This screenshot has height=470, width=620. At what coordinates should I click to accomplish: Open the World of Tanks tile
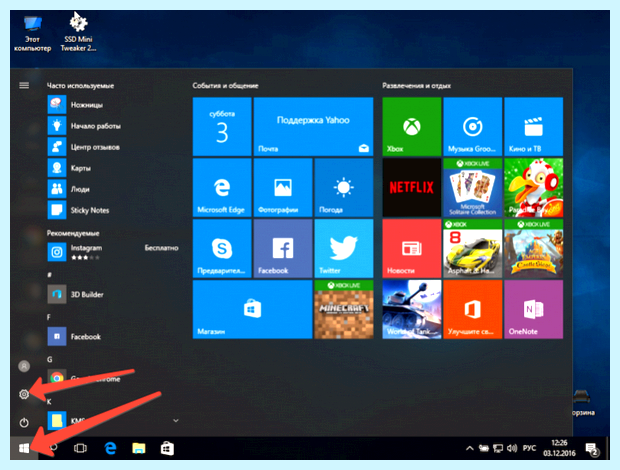412,309
